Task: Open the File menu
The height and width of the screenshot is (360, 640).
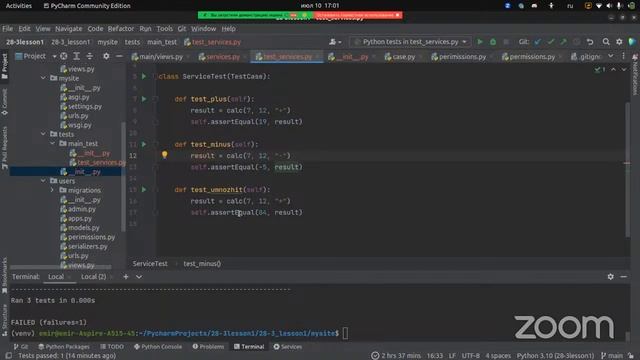Action: pos(7,29)
